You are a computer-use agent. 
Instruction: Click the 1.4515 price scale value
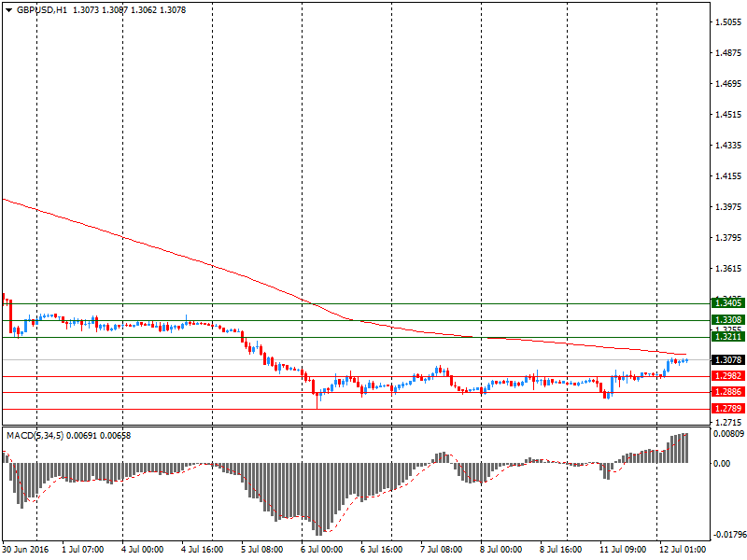728,114
